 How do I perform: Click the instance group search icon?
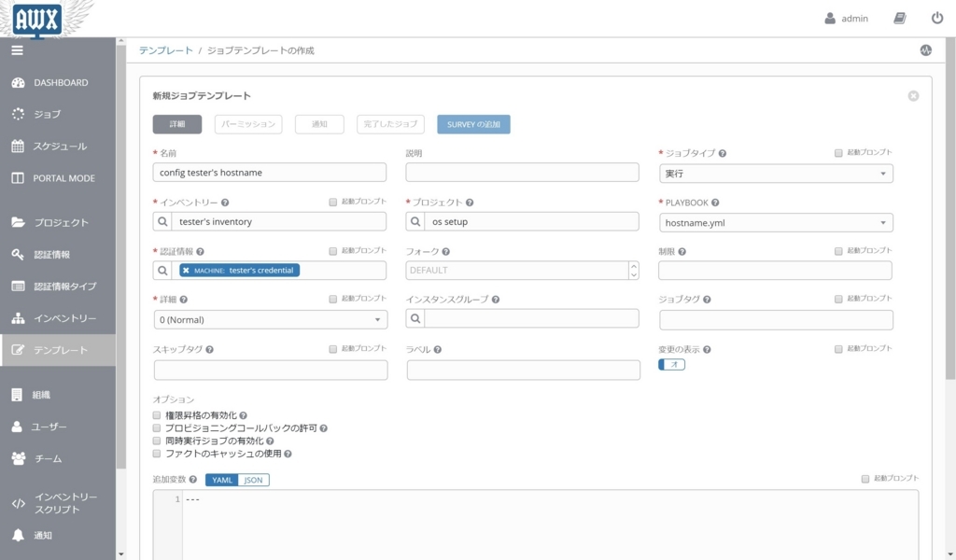pos(415,318)
